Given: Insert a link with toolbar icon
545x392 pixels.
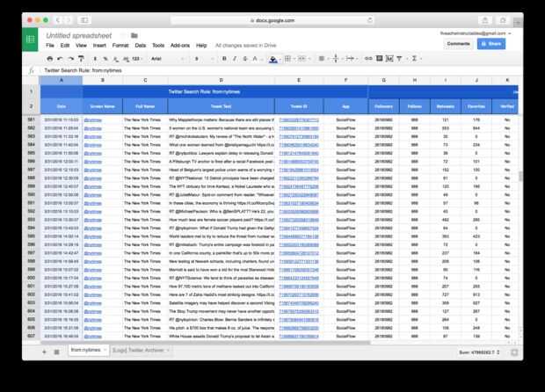Looking at the screenshot, I should 368,59.
